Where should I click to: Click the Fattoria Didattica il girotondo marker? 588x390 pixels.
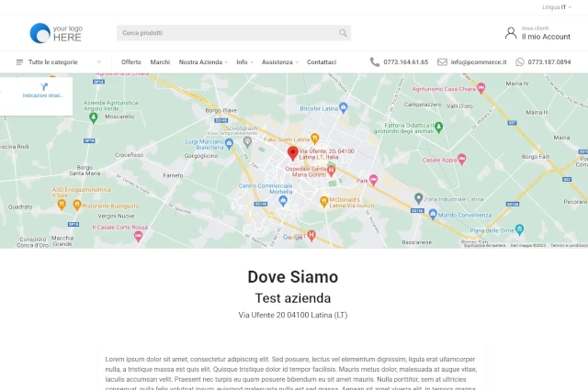click(x=438, y=127)
